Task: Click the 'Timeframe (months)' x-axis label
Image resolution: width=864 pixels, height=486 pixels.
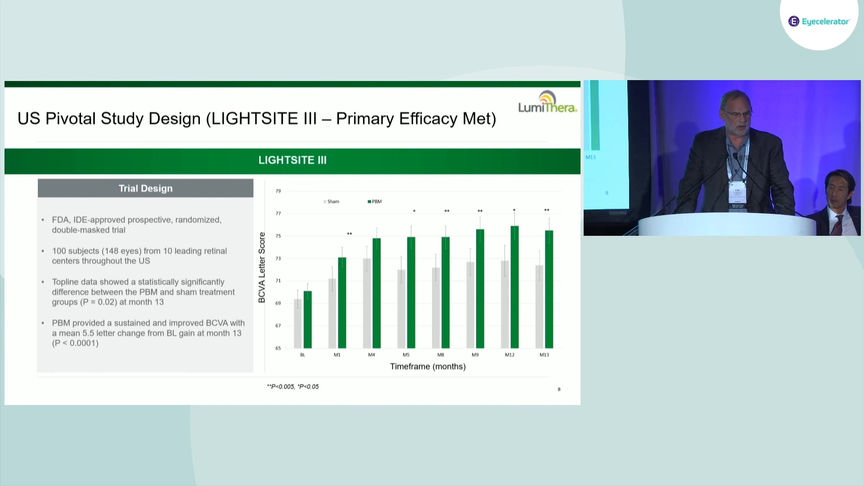Action: click(x=428, y=366)
